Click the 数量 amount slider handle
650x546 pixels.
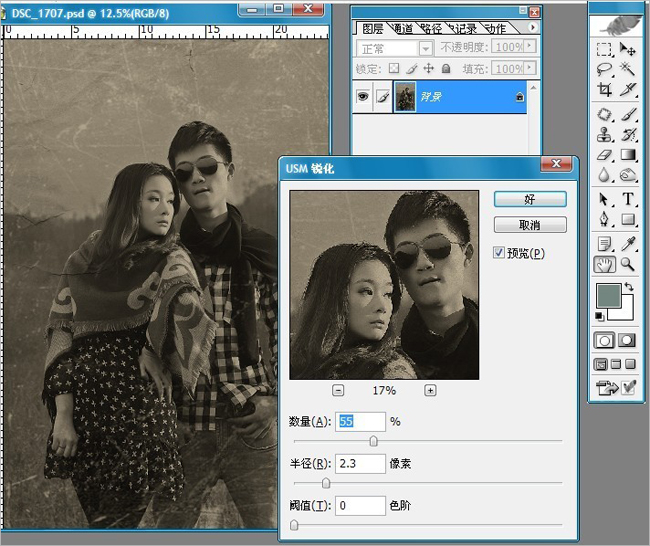pos(374,441)
